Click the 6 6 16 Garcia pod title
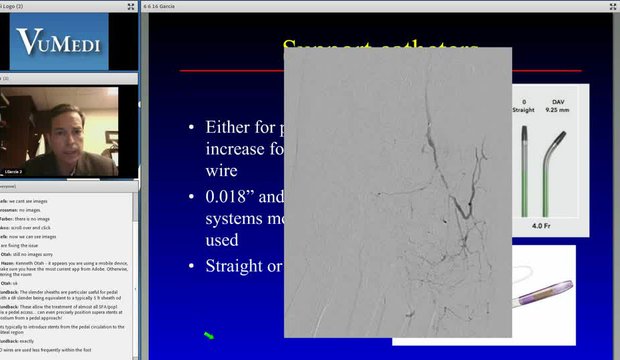620x360 pixels. (159, 6)
